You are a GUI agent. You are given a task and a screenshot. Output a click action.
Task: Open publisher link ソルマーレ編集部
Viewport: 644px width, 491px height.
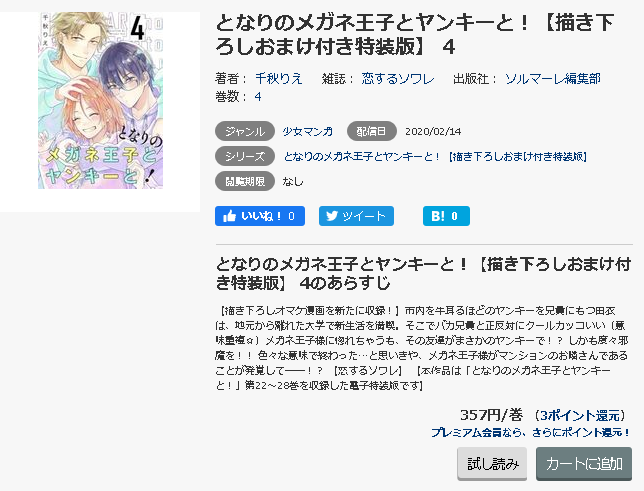553,78
